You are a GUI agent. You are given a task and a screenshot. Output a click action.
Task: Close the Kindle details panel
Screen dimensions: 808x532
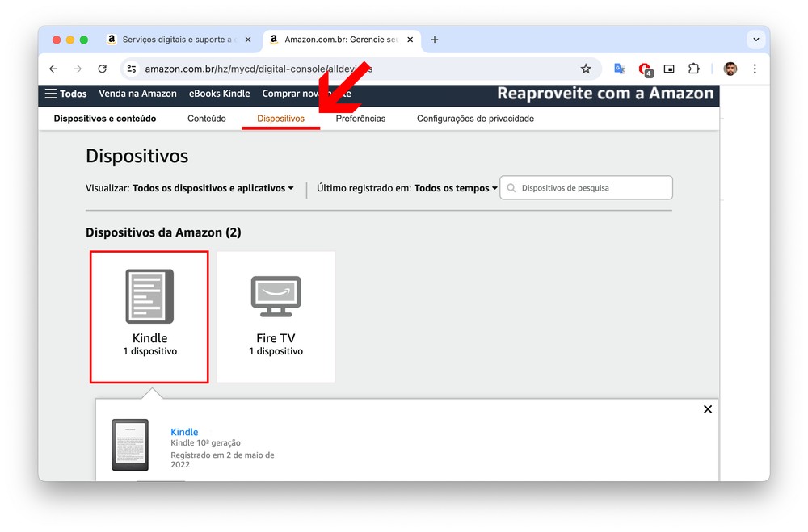(708, 409)
